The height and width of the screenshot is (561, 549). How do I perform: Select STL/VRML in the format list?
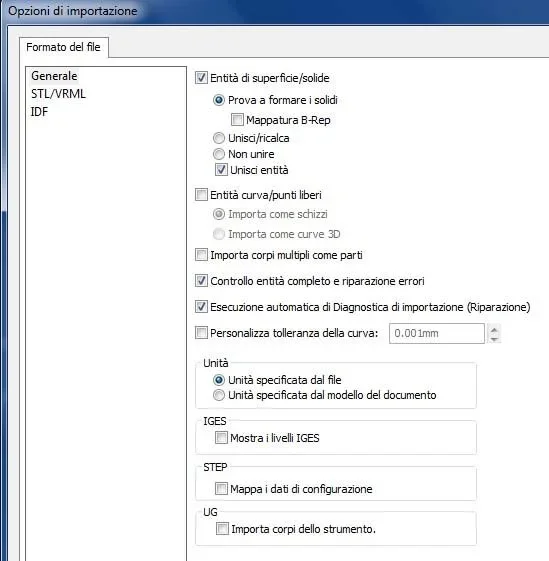click(x=58, y=94)
